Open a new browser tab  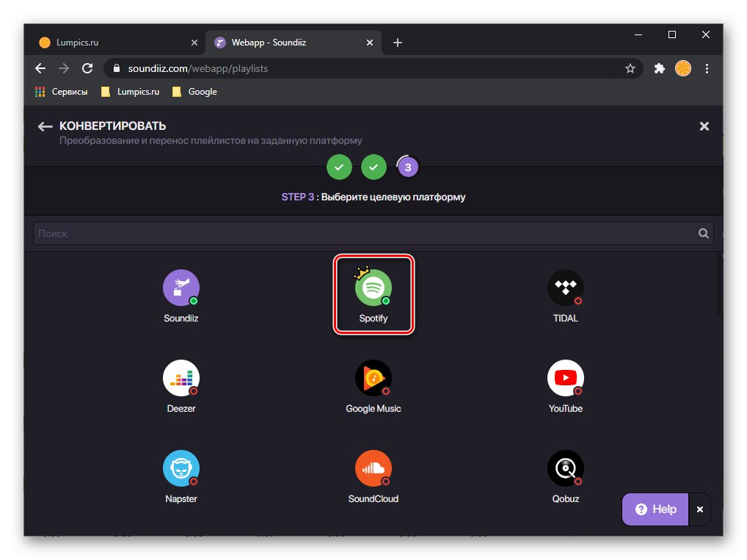point(398,43)
